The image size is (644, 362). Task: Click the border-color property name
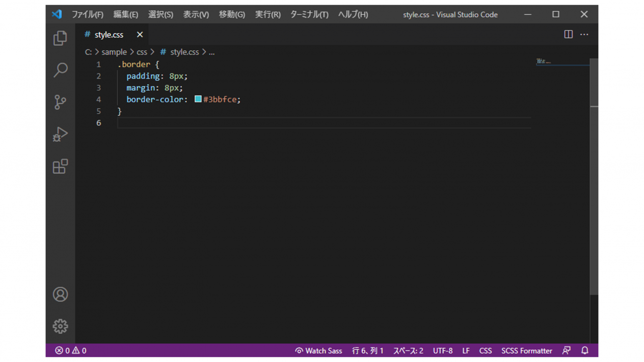154,99
